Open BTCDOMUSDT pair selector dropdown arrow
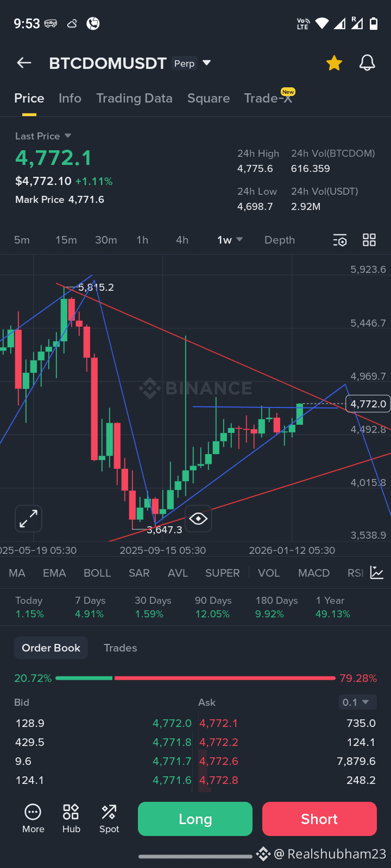391x868 pixels. click(x=206, y=63)
